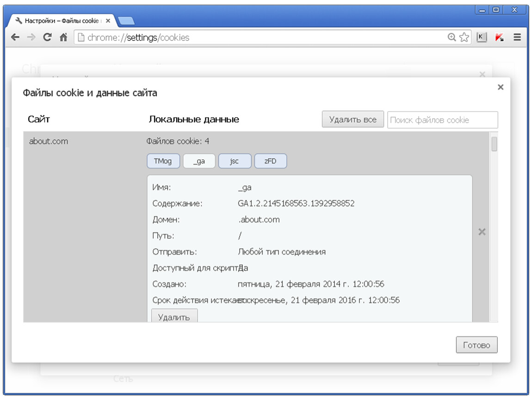This screenshot has height=400, width=532.
Task: Bookmark this page with the star icon
Action: [x=464, y=37]
